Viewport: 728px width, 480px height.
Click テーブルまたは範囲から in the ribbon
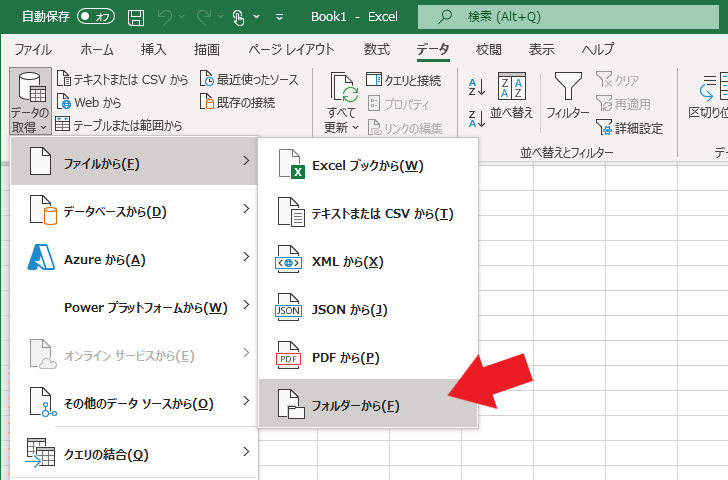(x=119, y=125)
